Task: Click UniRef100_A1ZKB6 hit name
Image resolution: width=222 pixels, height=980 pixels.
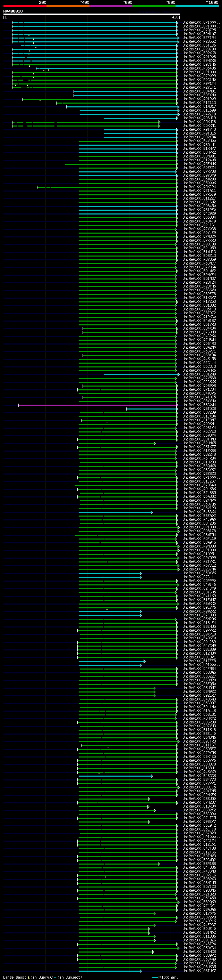Action: (199, 451)
